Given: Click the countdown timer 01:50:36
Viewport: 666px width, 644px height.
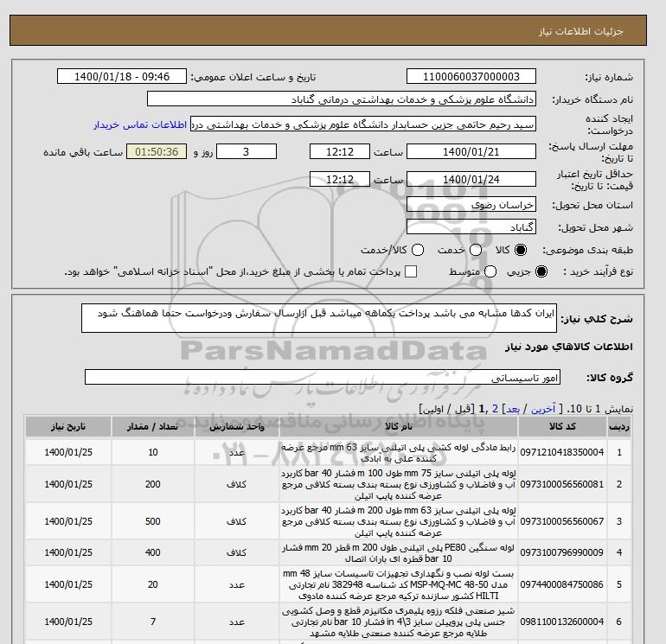Looking at the screenshot, I should coord(157,151).
